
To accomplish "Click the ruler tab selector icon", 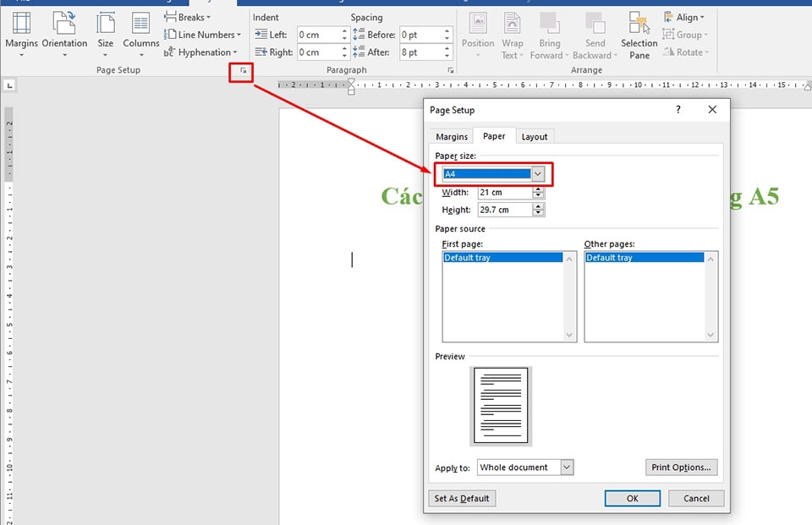I will click(9, 85).
